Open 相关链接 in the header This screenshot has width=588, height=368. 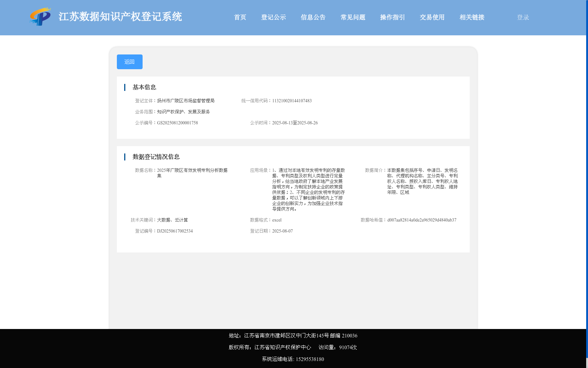pyautogui.click(x=472, y=17)
